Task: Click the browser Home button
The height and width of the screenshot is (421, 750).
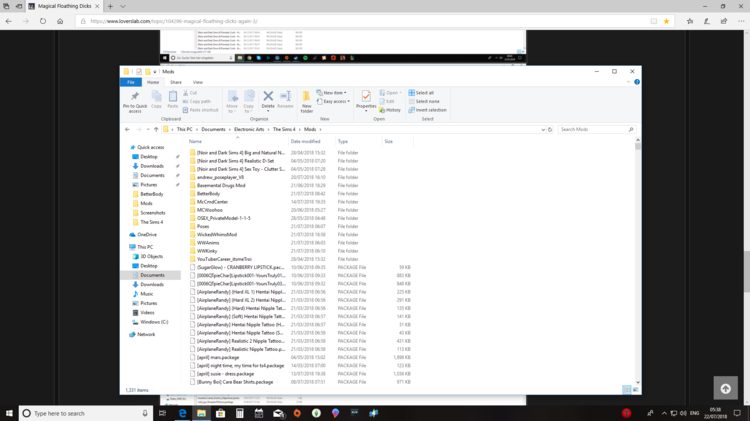Action: click(60, 21)
